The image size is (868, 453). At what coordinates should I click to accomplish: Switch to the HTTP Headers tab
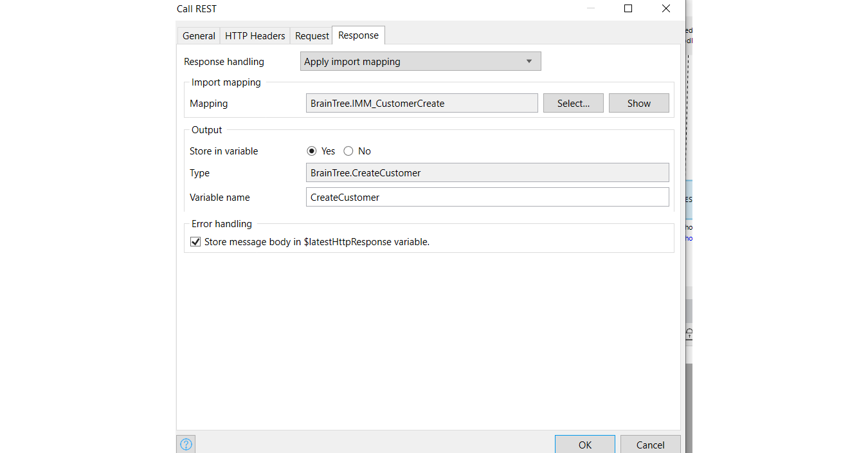coord(255,35)
